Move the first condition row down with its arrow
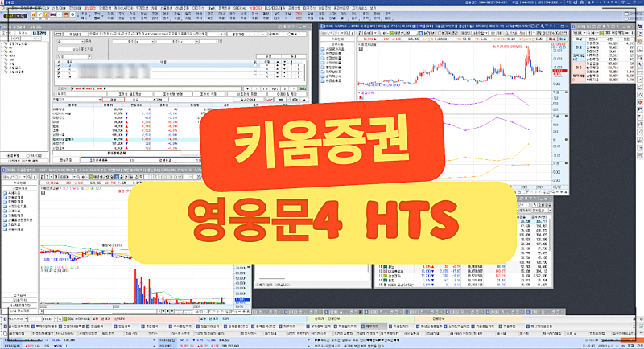 284,66
